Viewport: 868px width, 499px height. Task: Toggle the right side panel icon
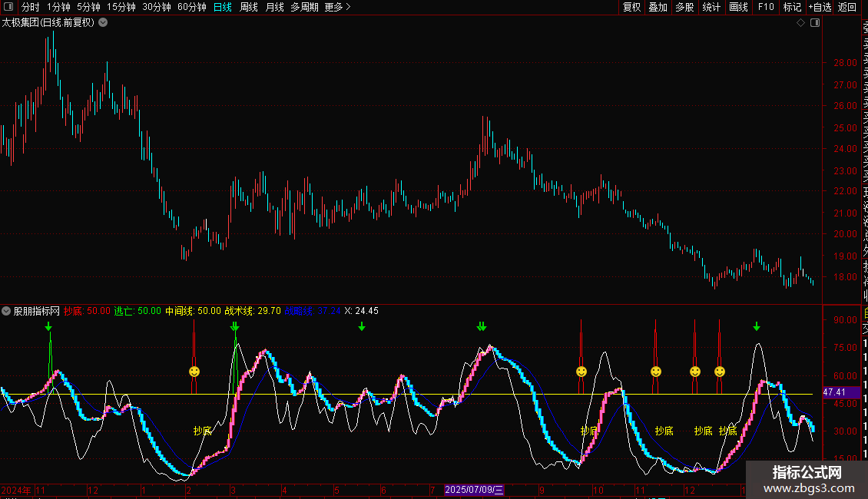815,23
